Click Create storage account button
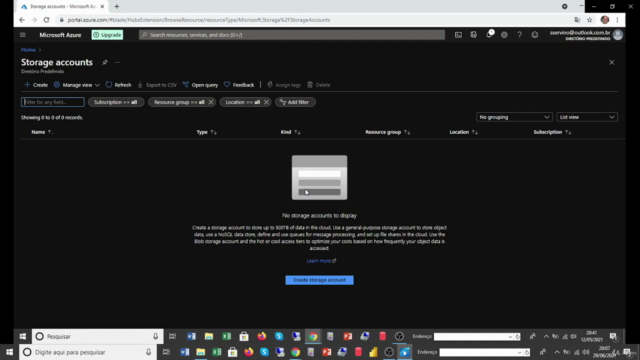 click(319, 280)
